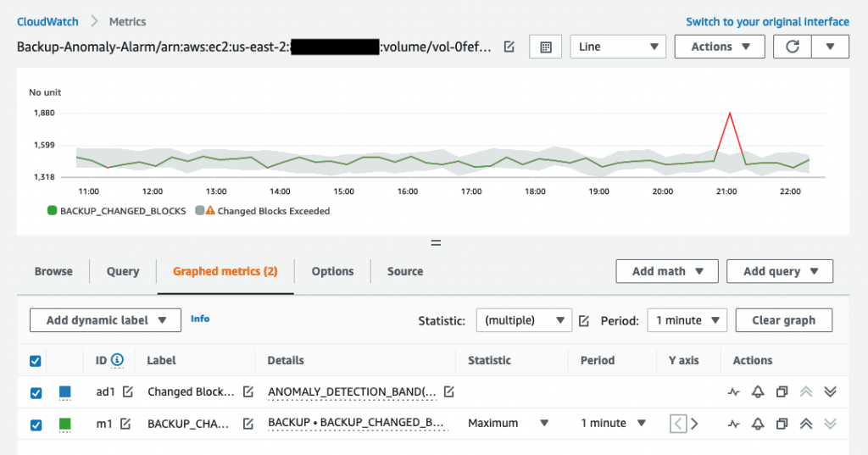
Task: Click the ID info icon in header
Action: pos(117,360)
